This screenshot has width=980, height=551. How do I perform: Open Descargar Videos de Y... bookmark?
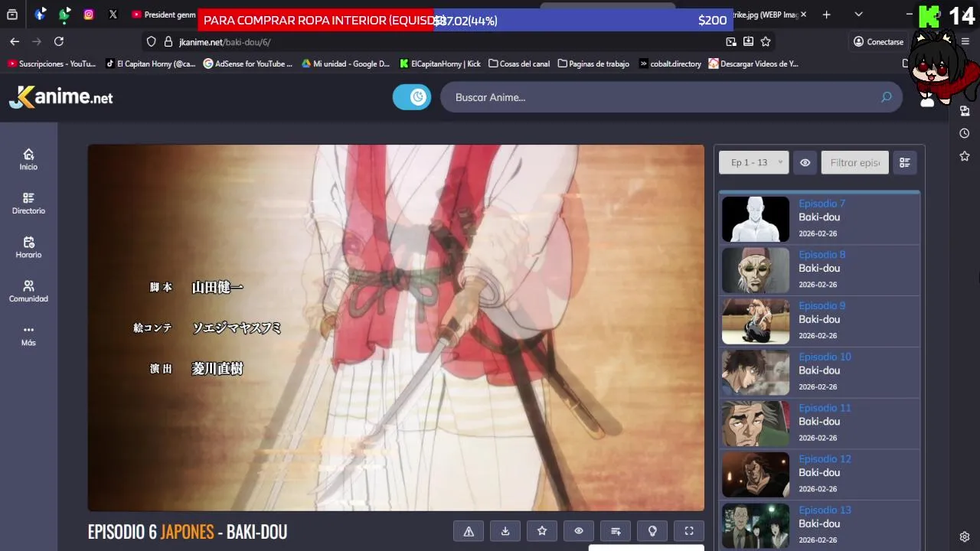(753, 64)
